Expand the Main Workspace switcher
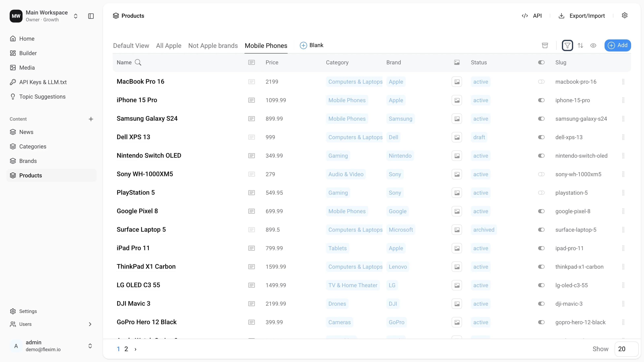The image size is (644, 362). 75,16
